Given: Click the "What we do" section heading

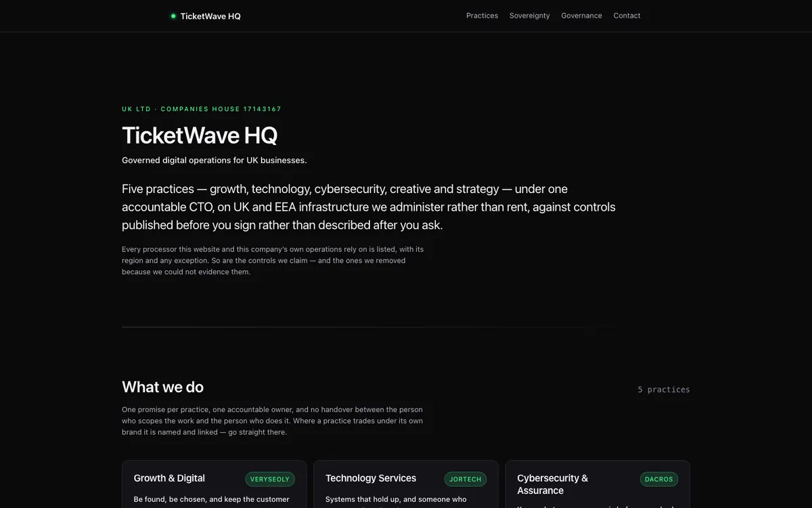Looking at the screenshot, I should click(162, 387).
